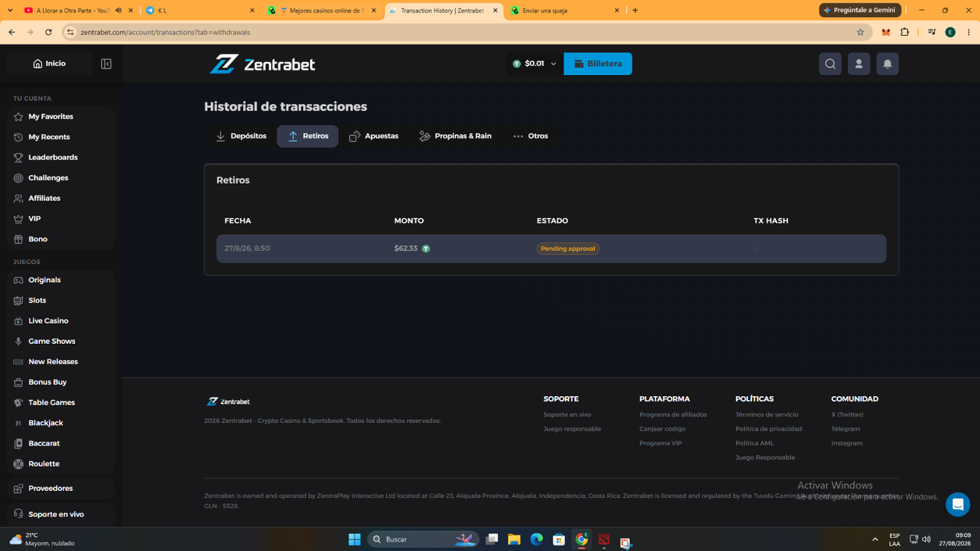Bookmark this page with the star
This screenshot has width=980, height=551.
click(860, 32)
